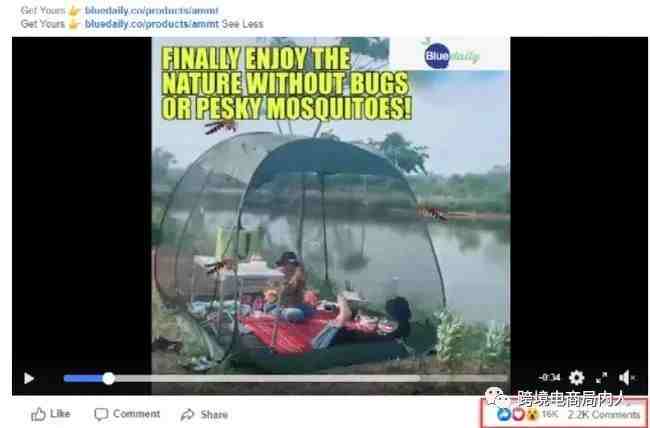
Task: Click the yellow wow reaction icon
Action: pos(531,414)
